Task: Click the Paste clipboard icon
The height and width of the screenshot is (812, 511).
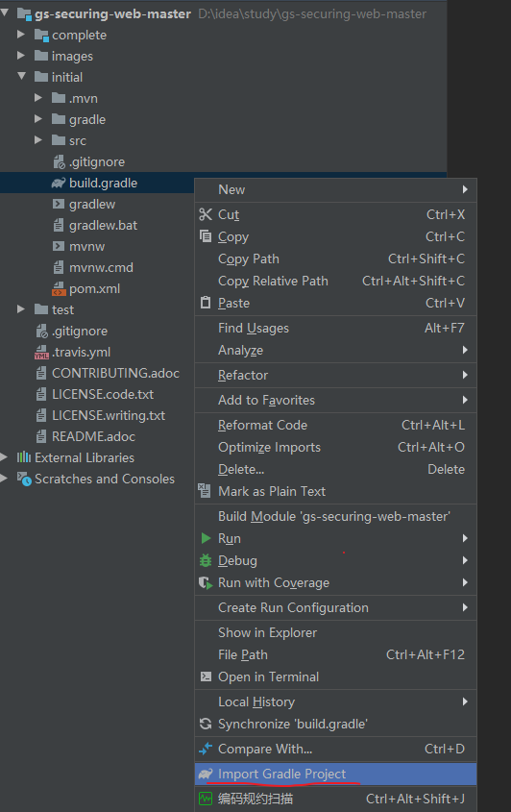Action: click(x=206, y=303)
